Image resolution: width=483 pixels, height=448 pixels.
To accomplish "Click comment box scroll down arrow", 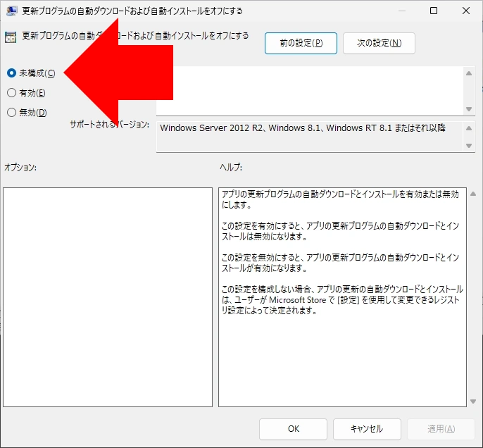I will tap(469, 109).
